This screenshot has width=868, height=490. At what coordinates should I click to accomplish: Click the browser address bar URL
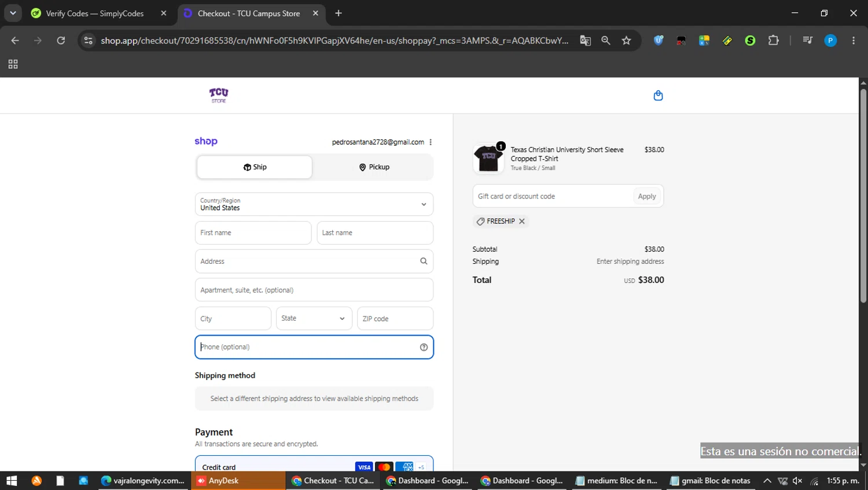pos(334,40)
